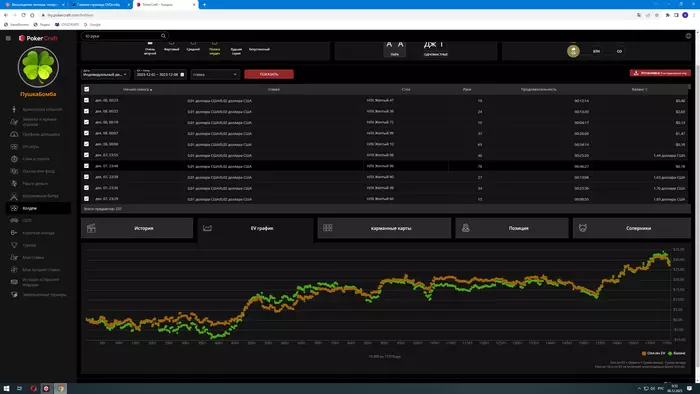The image size is (700, 394).
Task: Sort by the Начало сеанса column header
Action: (138, 89)
